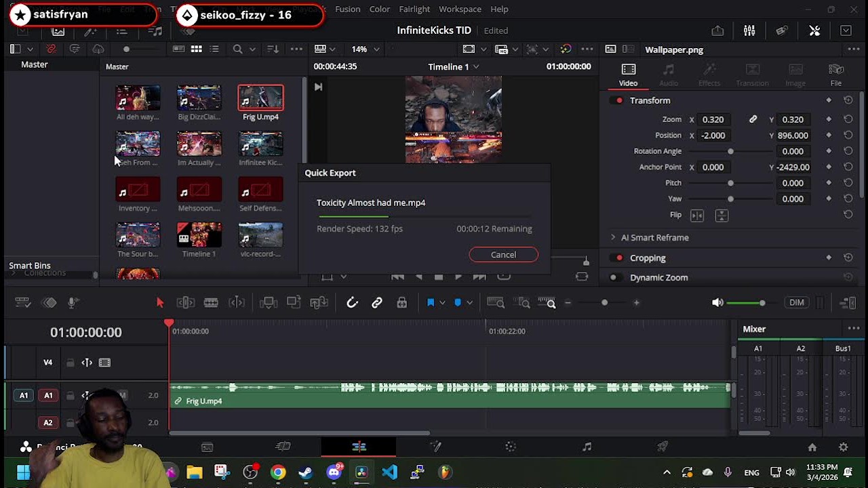Click the Flip vertical icon

point(722,216)
